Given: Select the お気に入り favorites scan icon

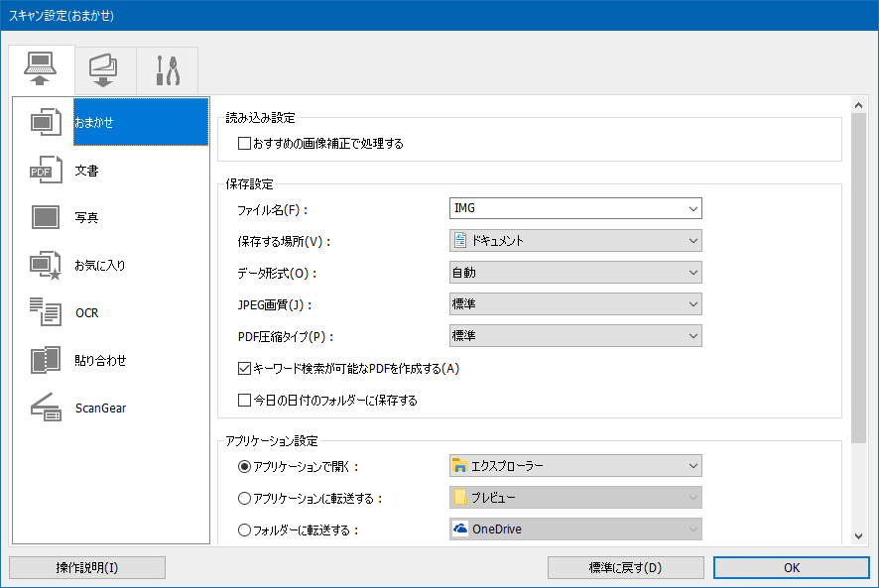Looking at the screenshot, I should (46, 265).
